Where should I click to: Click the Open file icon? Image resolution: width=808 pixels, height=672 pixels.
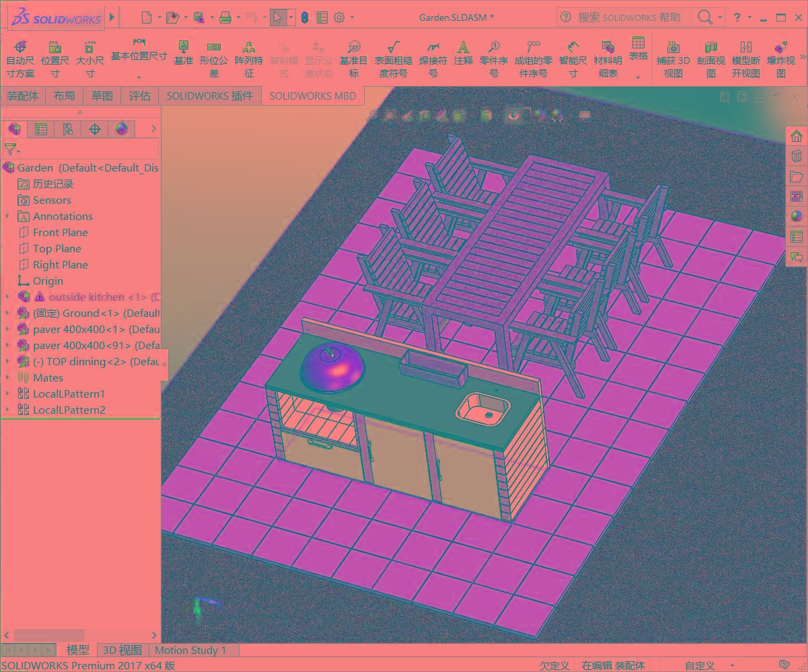tap(173, 17)
